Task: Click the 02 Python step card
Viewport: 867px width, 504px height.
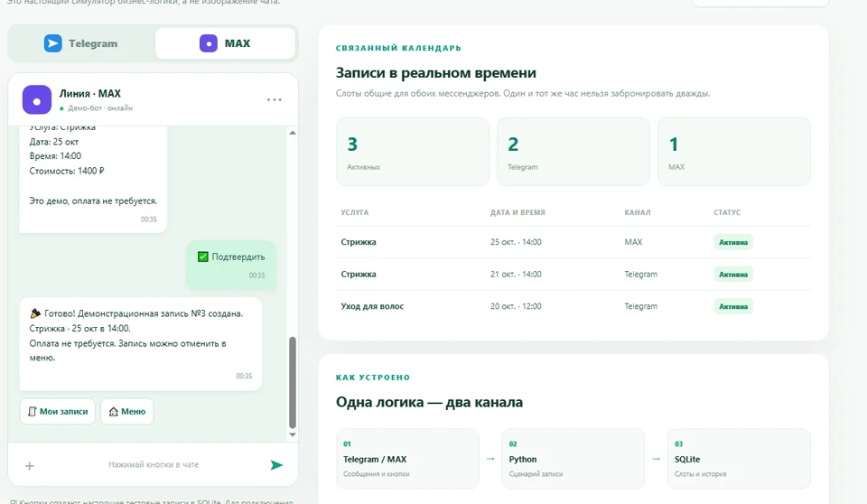Action: tap(573, 459)
